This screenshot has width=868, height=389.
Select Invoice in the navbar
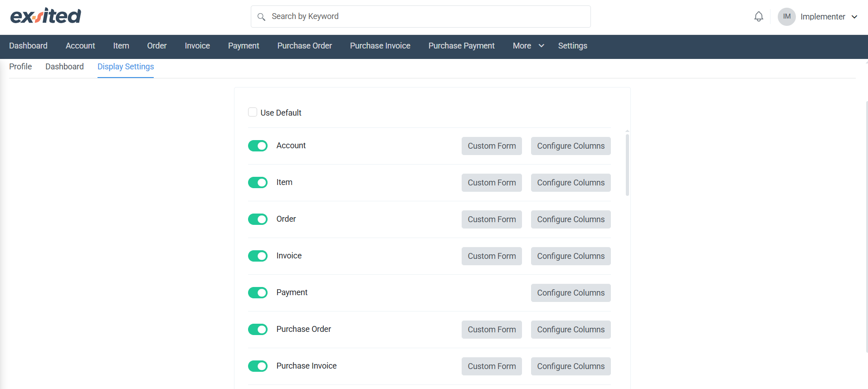(197, 46)
